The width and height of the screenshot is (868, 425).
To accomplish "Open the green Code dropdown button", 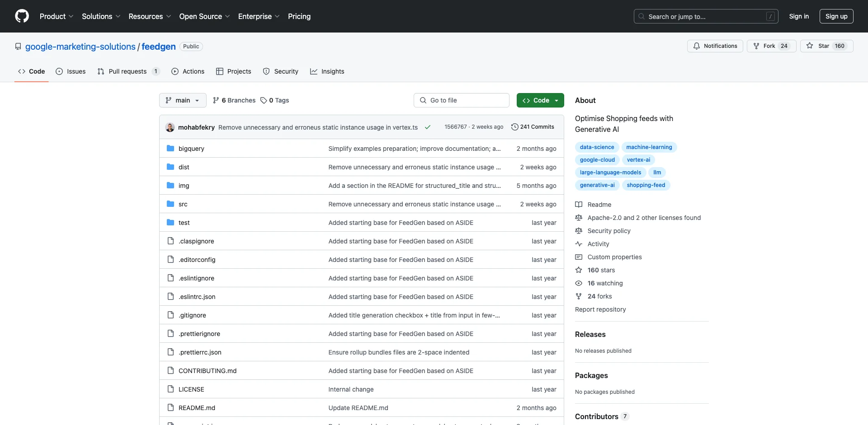I will click(540, 100).
